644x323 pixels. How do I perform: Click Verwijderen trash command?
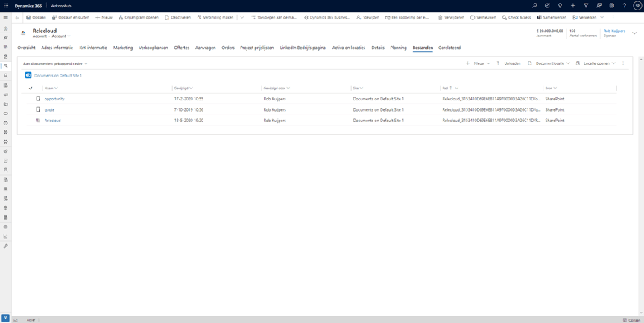point(451,18)
